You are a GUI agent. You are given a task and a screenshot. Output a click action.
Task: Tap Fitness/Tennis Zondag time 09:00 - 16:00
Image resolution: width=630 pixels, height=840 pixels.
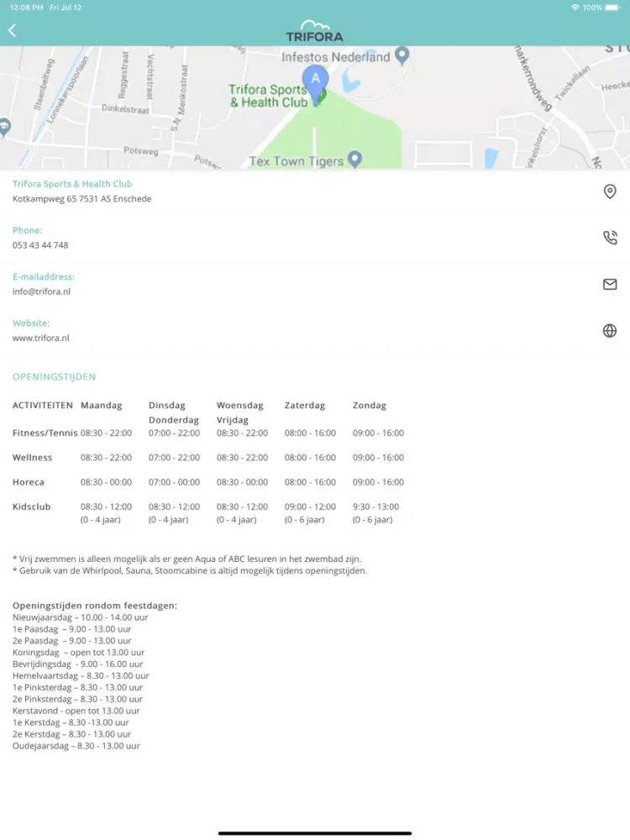tap(378, 433)
